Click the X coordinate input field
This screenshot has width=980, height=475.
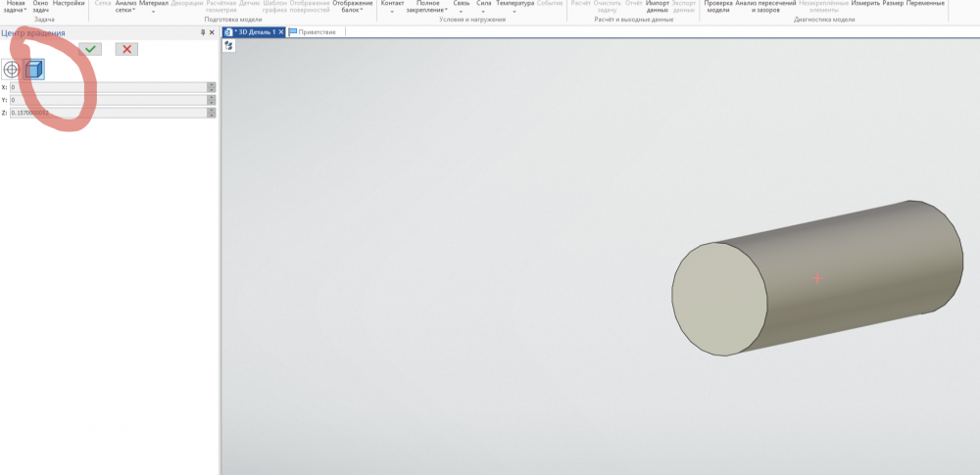108,87
